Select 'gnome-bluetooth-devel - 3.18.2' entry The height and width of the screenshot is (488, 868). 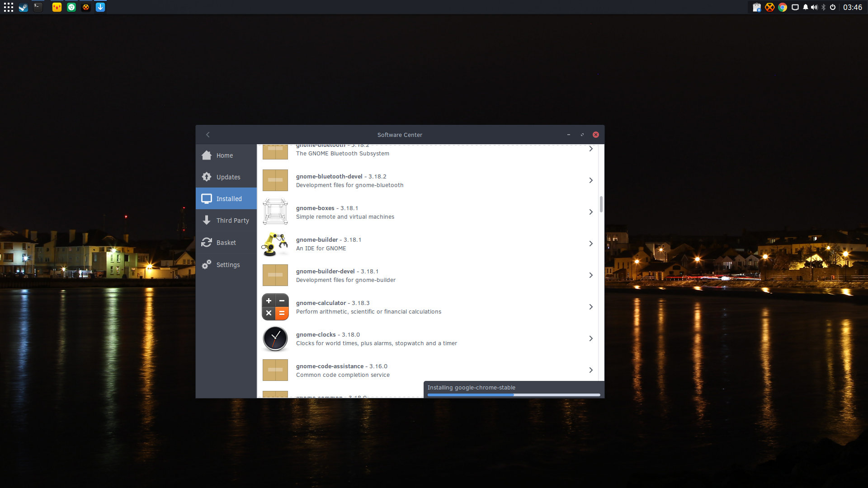(x=341, y=177)
